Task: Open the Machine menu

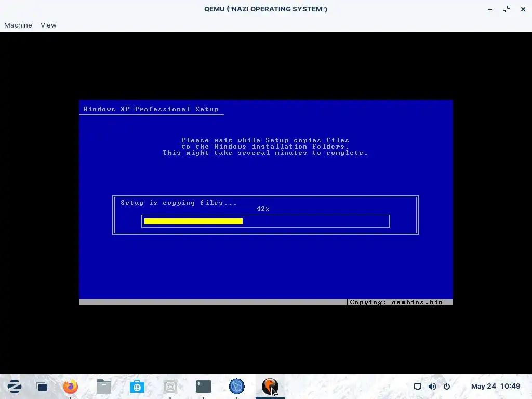Action: click(18, 25)
